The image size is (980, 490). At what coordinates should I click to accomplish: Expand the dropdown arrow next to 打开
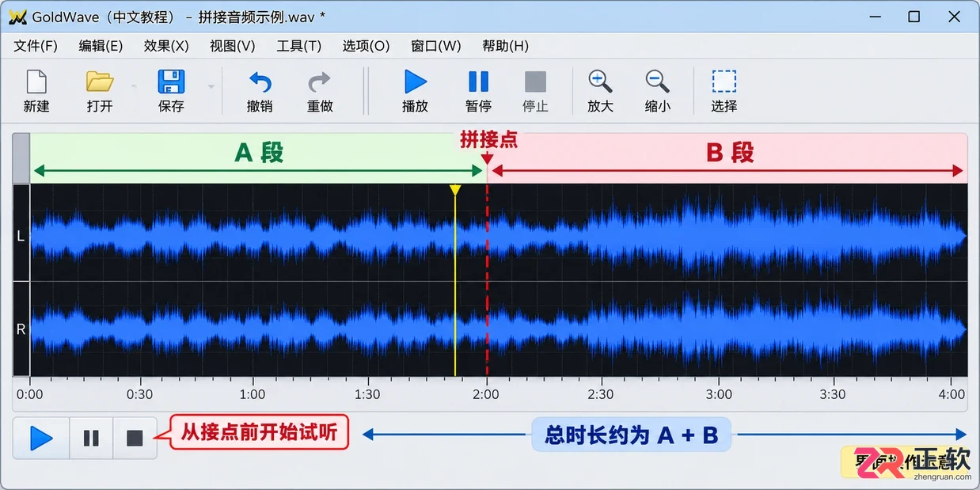point(134,85)
